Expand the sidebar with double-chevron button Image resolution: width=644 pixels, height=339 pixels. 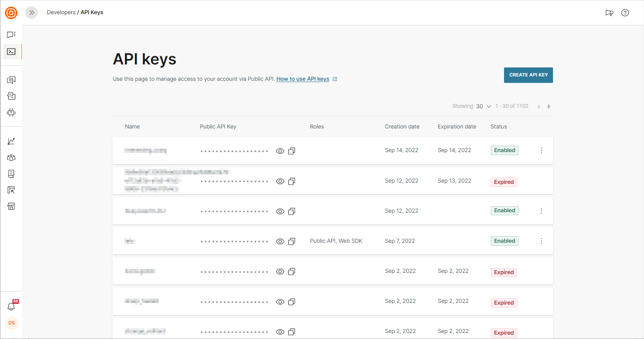coord(31,12)
